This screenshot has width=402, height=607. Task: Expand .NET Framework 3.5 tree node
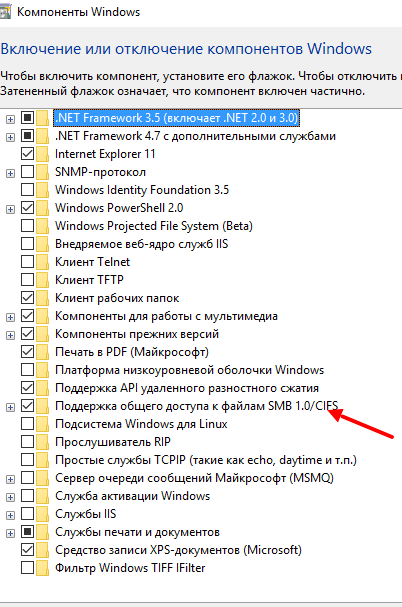click(x=10, y=119)
